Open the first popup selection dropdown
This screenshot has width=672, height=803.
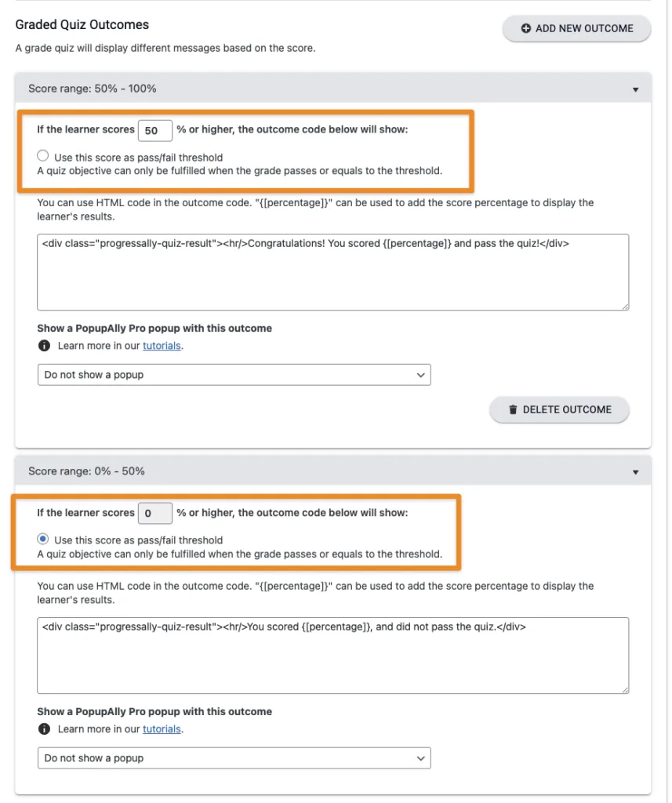coord(234,375)
